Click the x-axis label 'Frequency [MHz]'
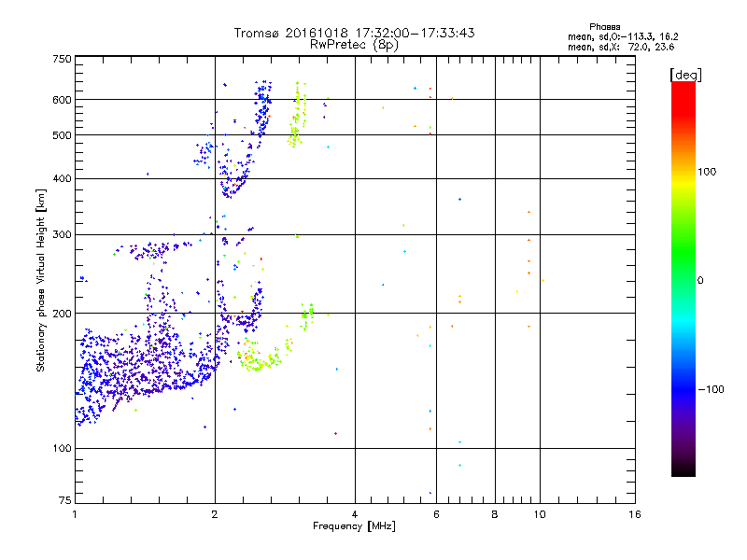 tap(354, 526)
